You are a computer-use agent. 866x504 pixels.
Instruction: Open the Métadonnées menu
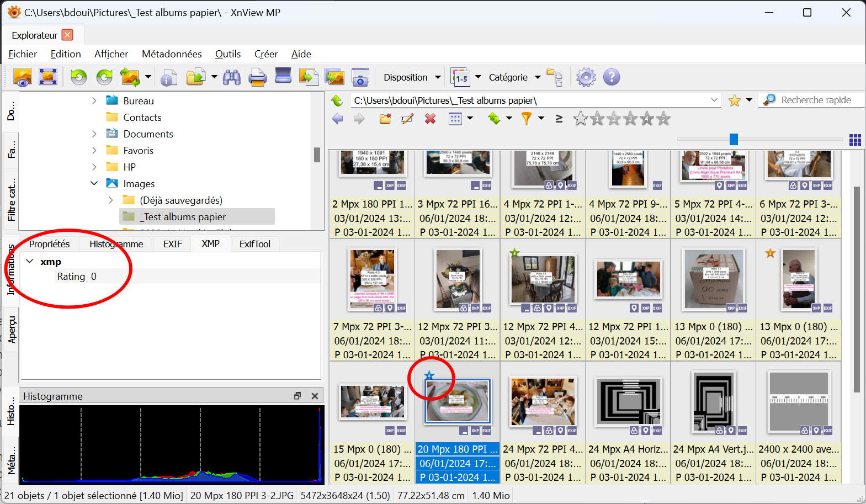click(172, 54)
